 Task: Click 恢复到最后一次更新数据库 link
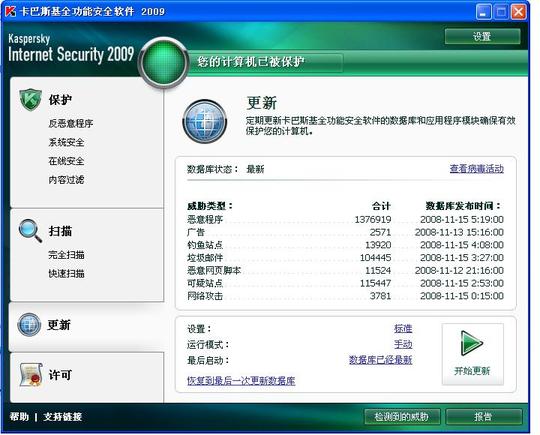241,381
